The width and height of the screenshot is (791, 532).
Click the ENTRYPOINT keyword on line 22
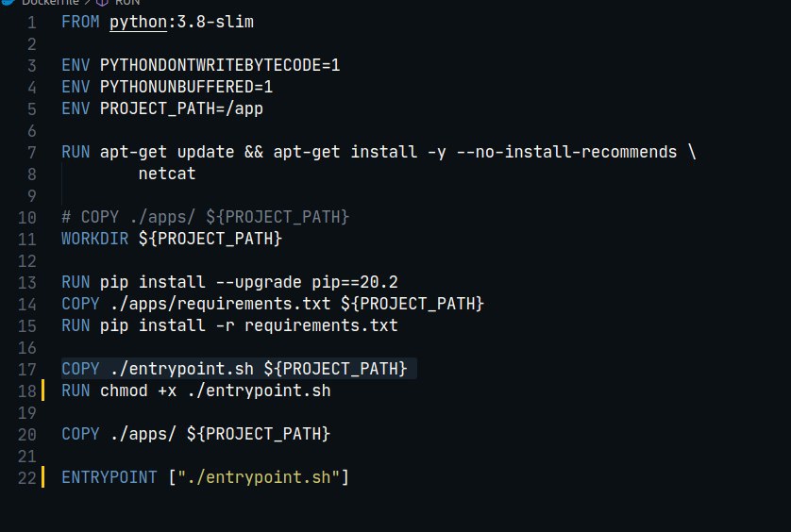109,477
